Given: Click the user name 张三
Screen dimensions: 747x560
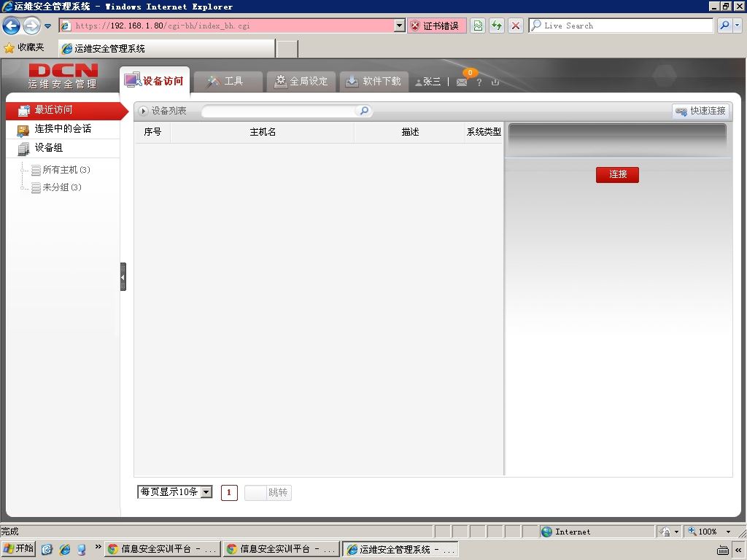Looking at the screenshot, I should pyautogui.click(x=431, y=82).
